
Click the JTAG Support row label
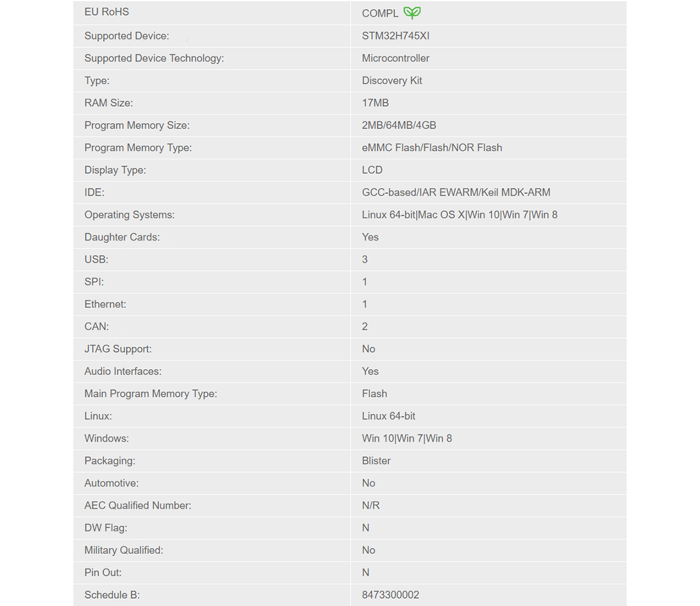click(118, 349)
